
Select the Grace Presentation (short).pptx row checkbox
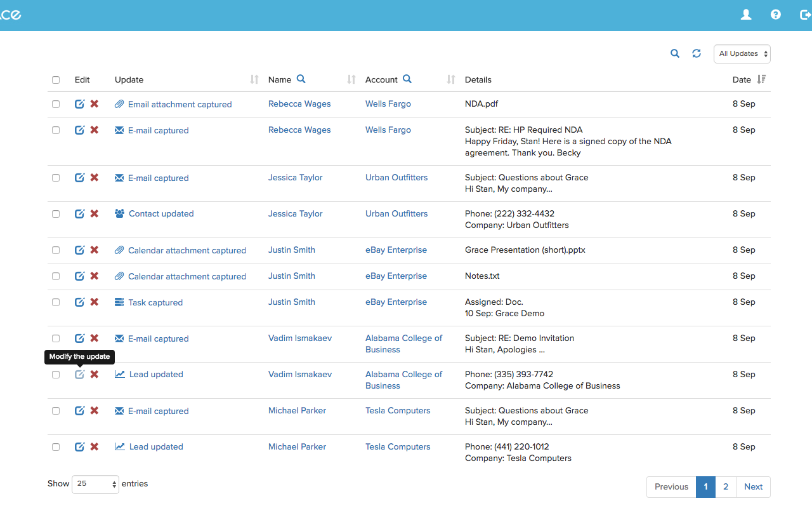point(56,250)
